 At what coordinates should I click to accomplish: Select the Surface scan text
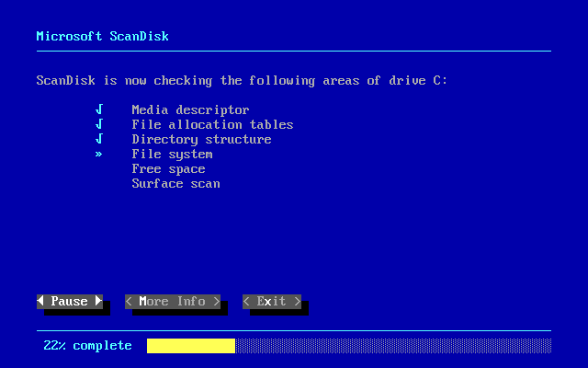click(x=175, y=184)
